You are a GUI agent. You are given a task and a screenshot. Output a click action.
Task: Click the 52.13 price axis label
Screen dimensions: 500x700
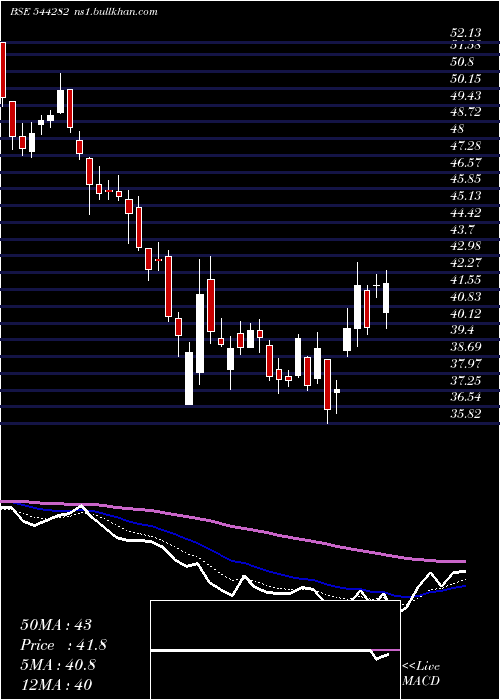[466, 33]
